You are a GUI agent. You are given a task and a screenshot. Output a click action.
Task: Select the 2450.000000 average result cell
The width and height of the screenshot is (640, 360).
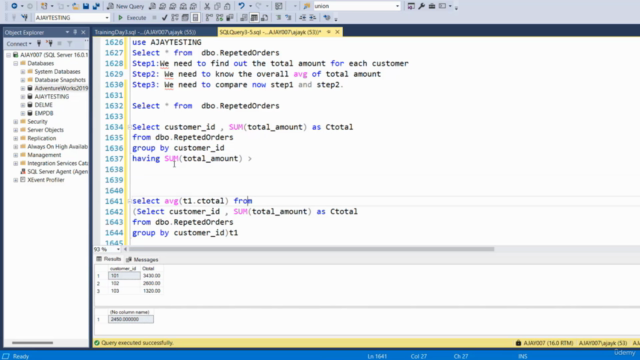point(131,319)
